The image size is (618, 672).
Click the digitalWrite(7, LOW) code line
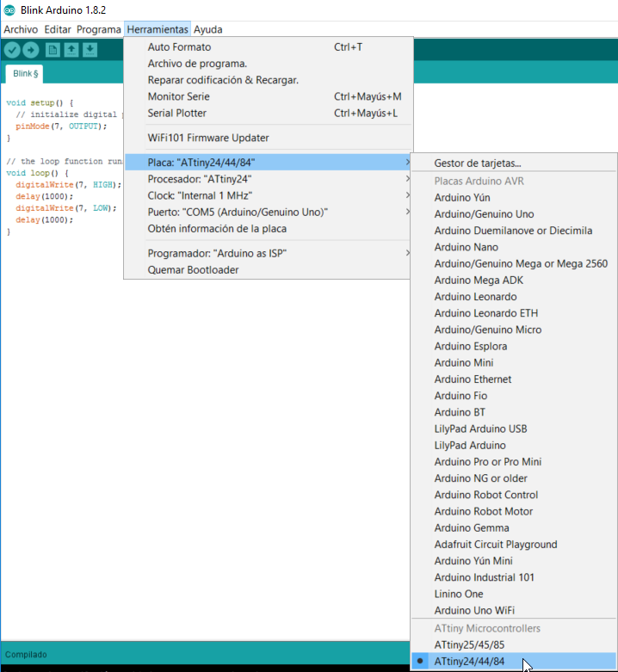click(66, 208)
